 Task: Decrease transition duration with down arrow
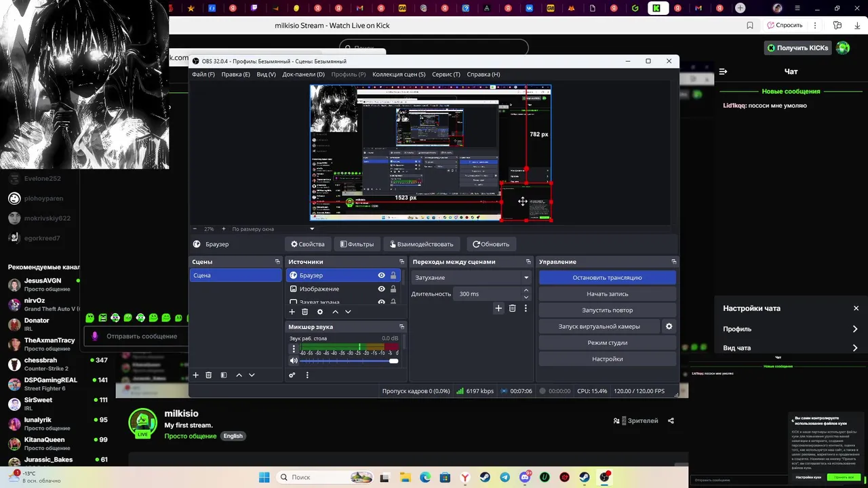click(526, 297)
